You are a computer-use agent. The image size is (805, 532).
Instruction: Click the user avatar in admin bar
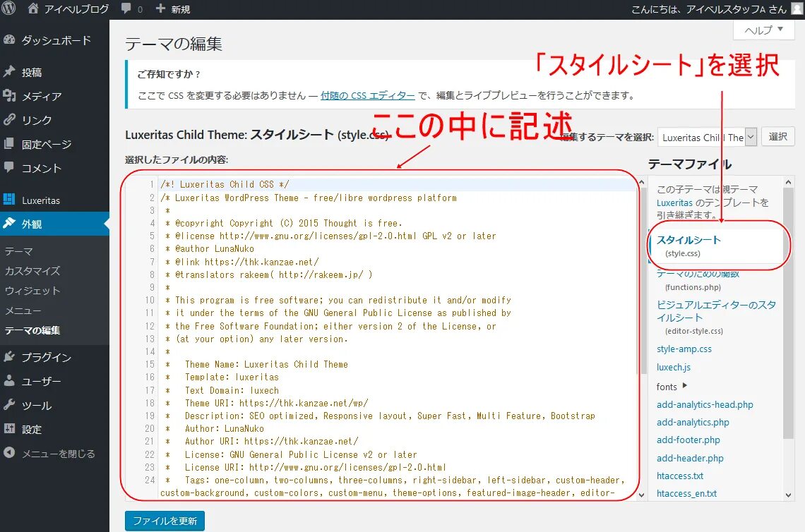[x=797, y=8]
